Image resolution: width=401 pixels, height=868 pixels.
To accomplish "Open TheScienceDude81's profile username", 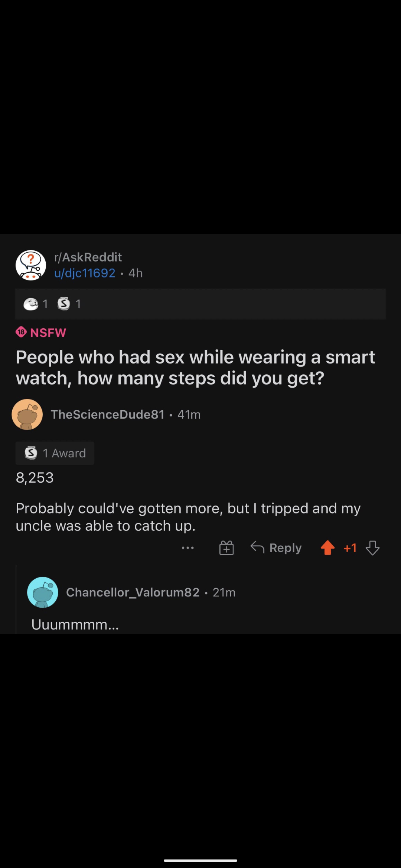I will [108, 414].
